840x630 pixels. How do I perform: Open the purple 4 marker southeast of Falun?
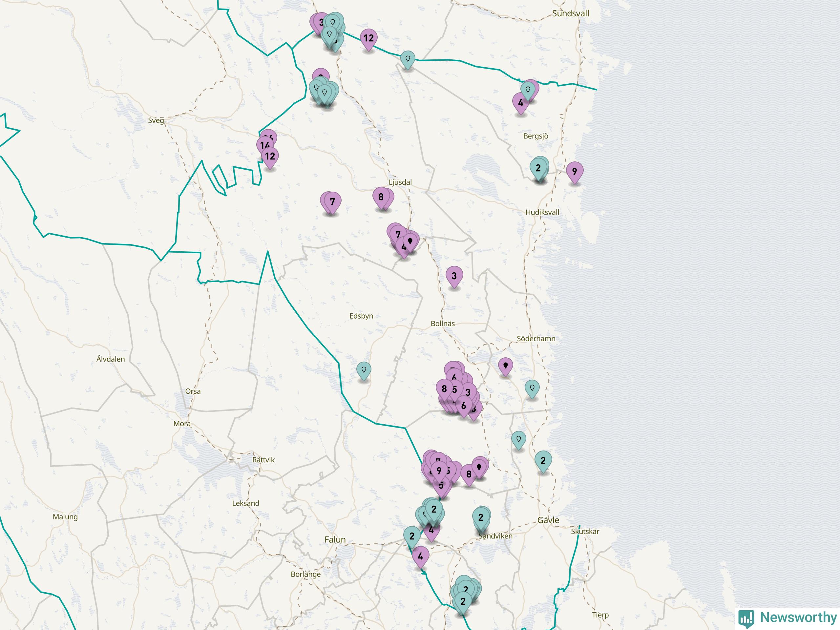[x=420, y=557]
